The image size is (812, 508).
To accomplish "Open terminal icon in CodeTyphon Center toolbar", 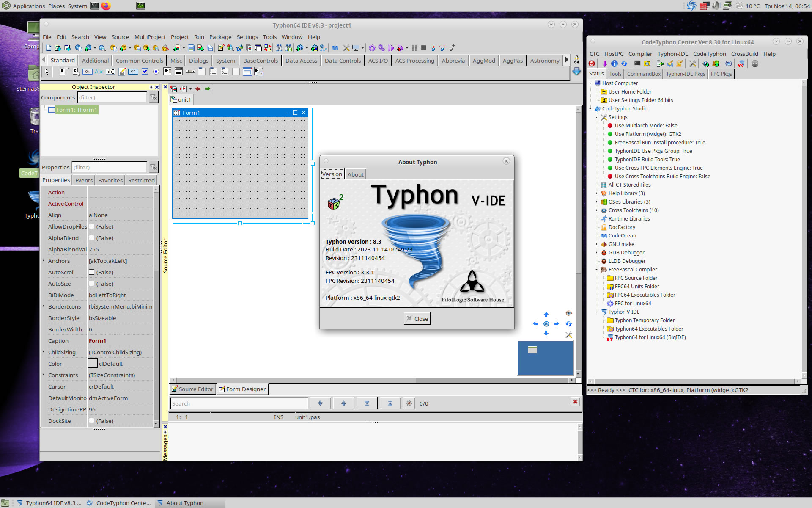I will coord(637,63).
